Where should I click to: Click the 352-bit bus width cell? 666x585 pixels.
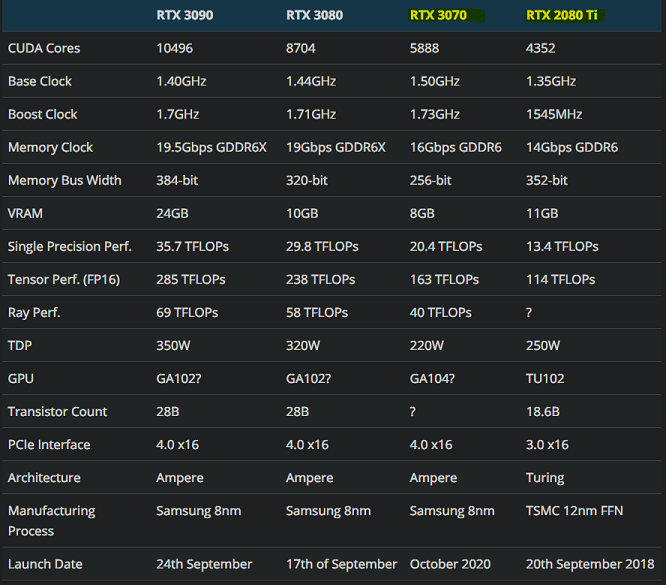pyautogui.click(x=547, y=181)
